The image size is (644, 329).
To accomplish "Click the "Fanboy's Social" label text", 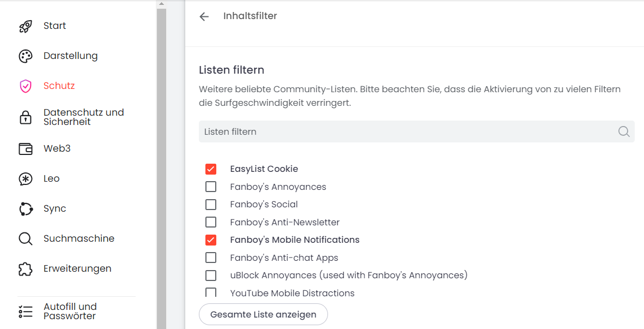I will [x=264, y=205].
